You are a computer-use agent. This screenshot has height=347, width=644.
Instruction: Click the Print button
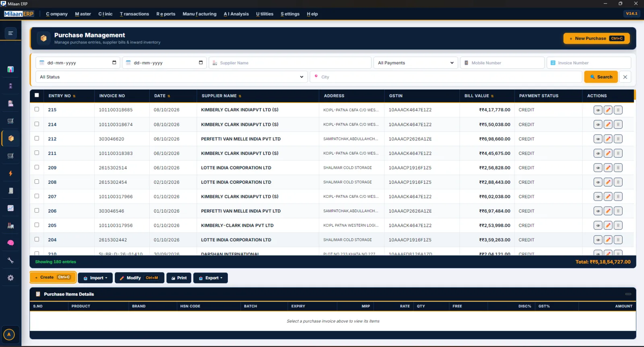click(179, 278)
